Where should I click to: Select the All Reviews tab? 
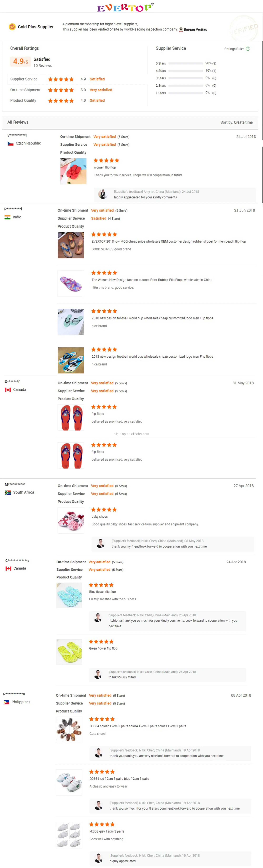18,122
